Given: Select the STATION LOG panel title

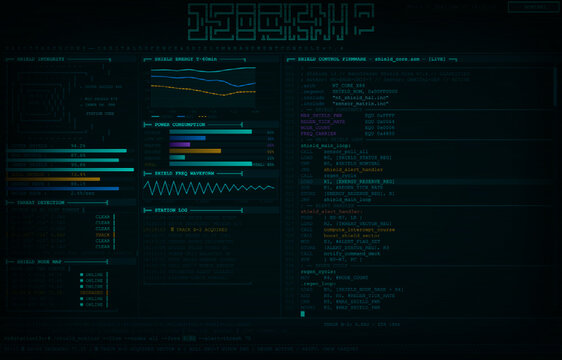Looking at the screenshot, I should pos(171,210).
